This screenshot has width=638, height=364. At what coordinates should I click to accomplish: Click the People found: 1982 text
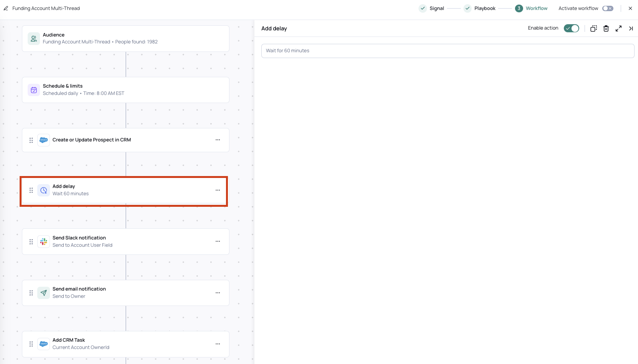pyautogui.click(x=136, y=42)
